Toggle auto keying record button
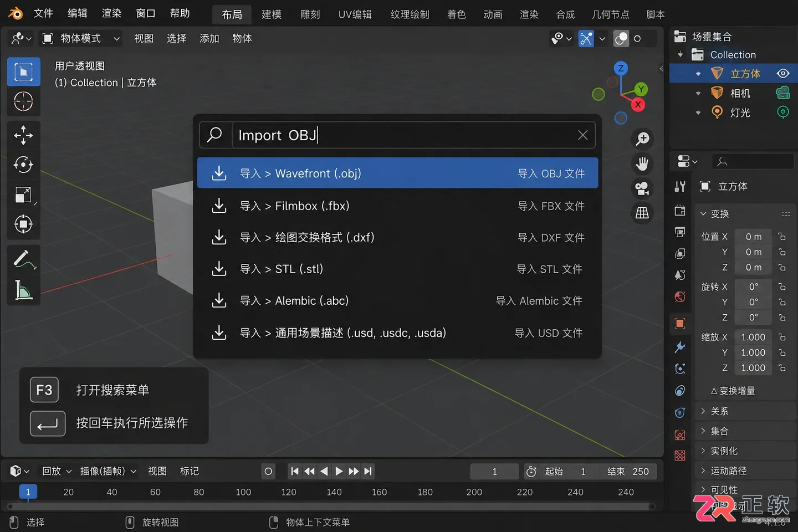The height and width of the screenshot is (532, 798). click(269, 472)
